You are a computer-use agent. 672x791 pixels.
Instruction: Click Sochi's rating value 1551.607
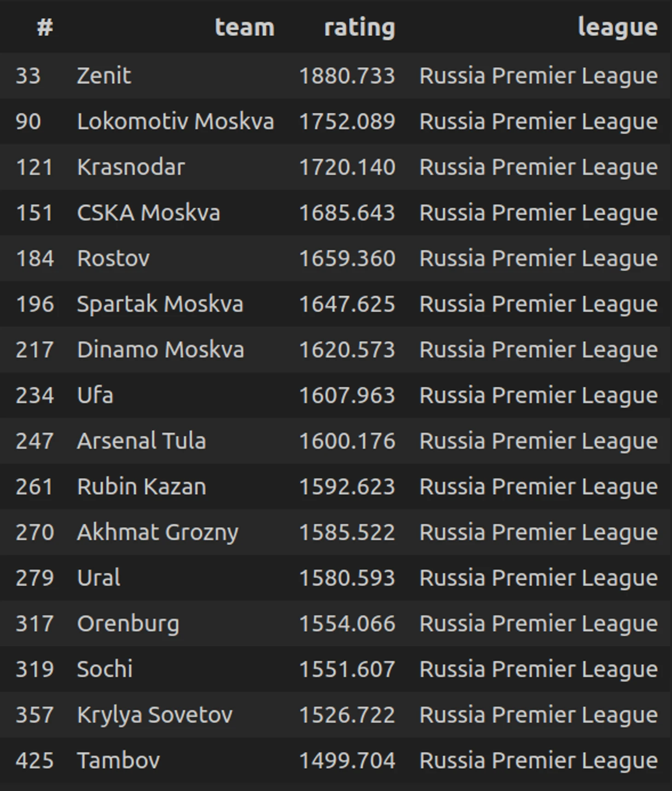pos(347,669)
